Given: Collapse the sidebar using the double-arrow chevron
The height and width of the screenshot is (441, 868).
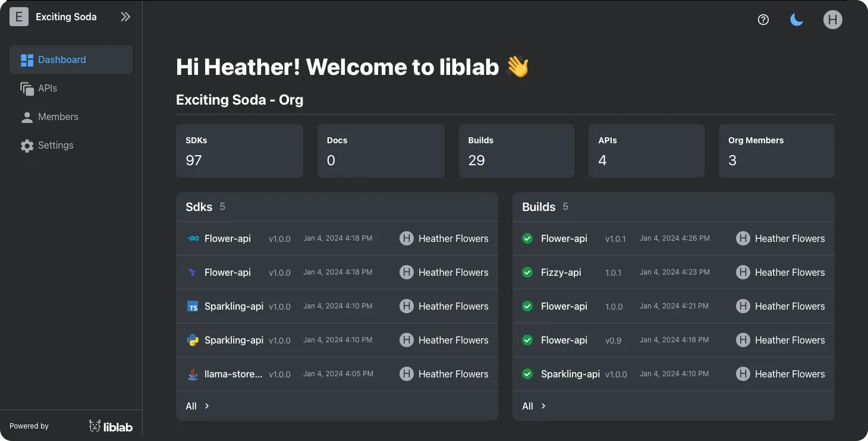Looking at the screenshot, I should pos(125,17).
